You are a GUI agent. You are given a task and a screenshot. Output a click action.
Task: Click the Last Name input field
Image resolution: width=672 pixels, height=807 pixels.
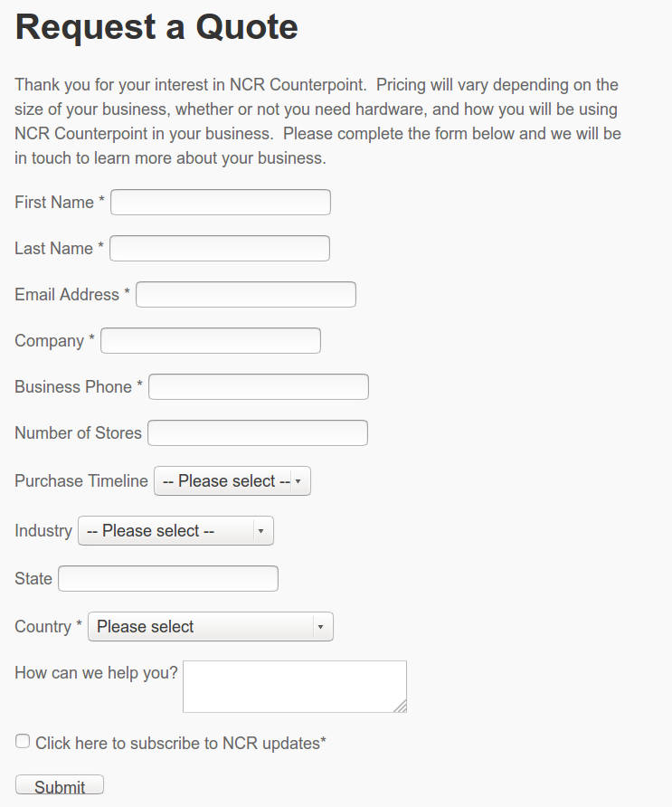pos(219,248)
